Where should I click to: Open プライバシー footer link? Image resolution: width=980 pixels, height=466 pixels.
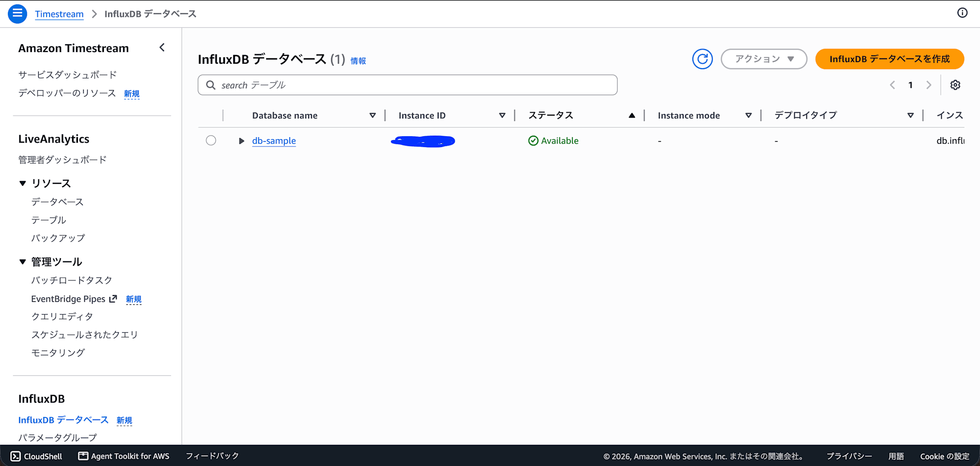849,456
